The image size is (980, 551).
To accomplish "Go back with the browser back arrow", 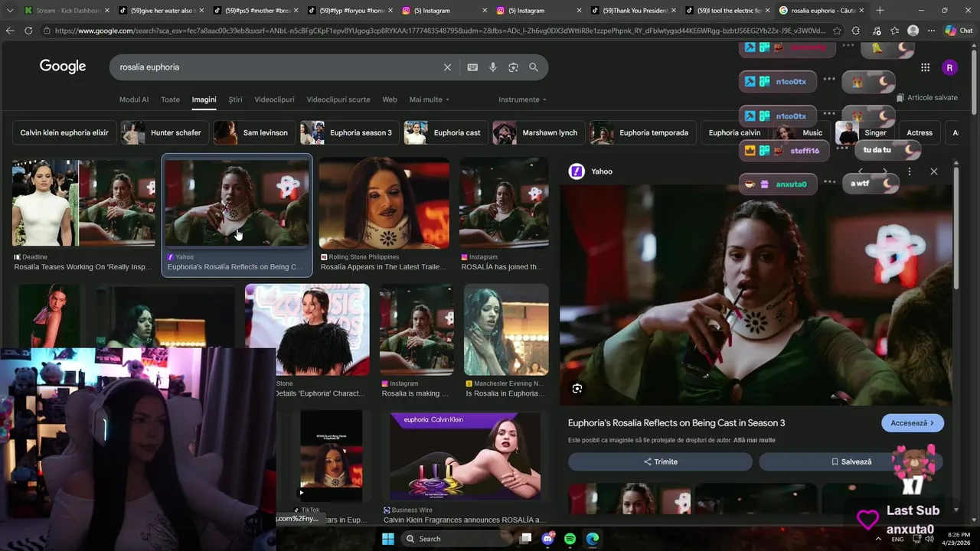I will pyautogui.click(x=10, y=31).
